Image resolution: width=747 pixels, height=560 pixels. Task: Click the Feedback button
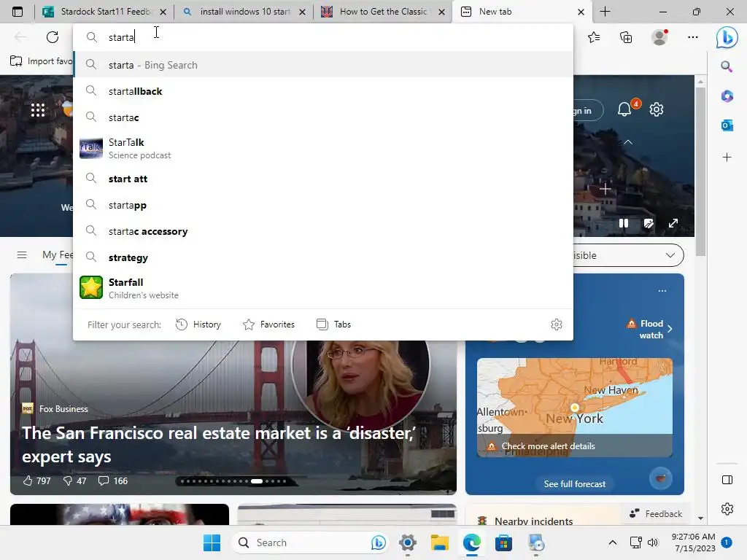[x=656, y=514]
